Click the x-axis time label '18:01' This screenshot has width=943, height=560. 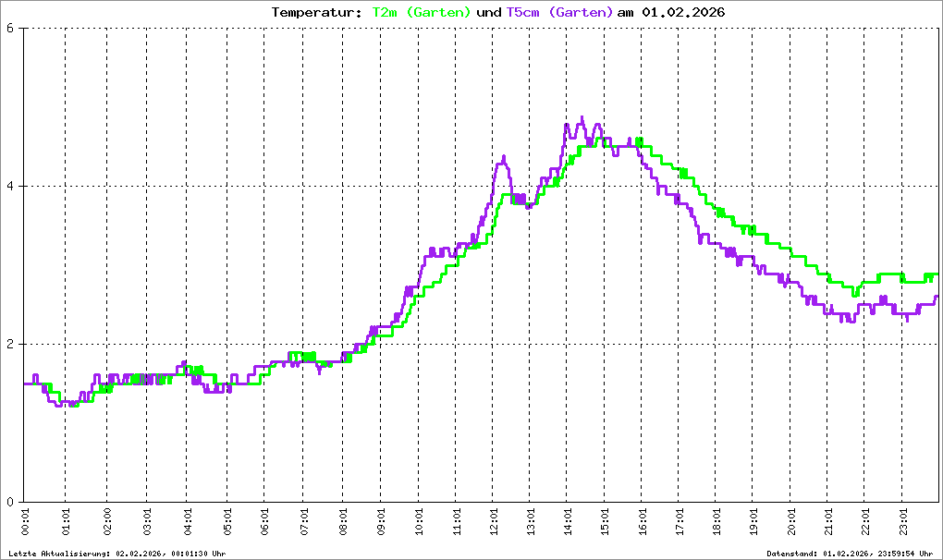(x=716, y=521)
